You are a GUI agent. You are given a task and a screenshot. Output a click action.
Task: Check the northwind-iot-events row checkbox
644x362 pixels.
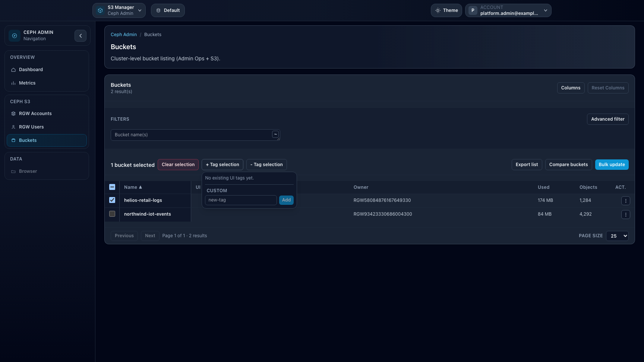(112, 214)
